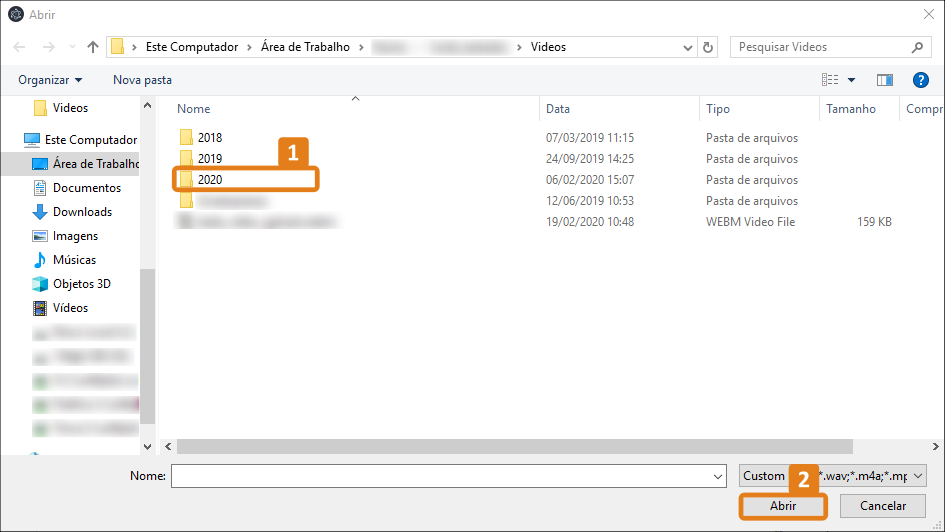Screen dimensions: 945x532
Task: Click the Help question mark icon
Action: (921, 80)
